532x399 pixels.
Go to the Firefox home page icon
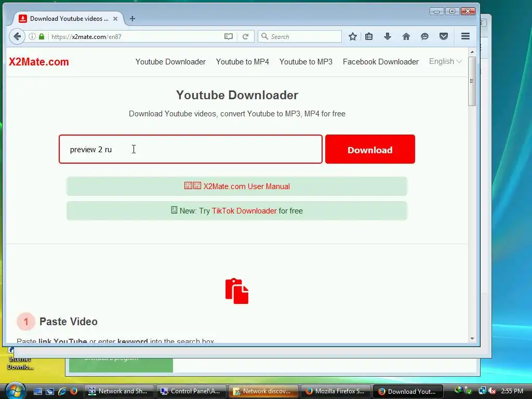[x=406, y=36]
